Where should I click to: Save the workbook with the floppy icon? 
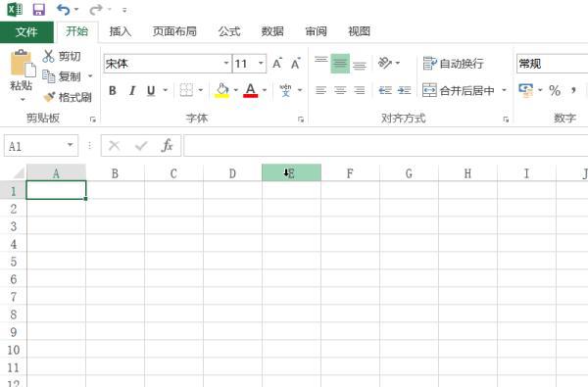(x=39, y=10)
